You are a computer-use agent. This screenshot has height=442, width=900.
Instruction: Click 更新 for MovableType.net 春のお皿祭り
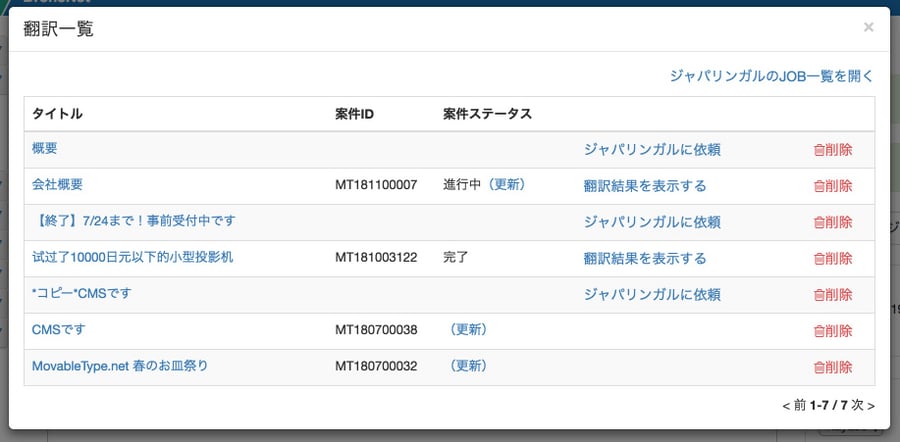pyautogui.click(x=468, y=366)
